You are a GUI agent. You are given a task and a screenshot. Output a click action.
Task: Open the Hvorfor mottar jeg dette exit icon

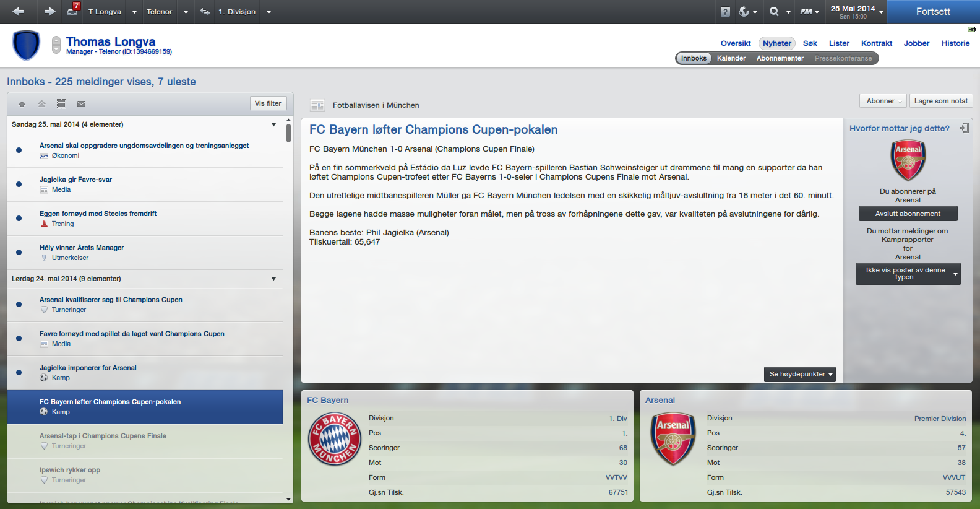(x=964, y=128)
